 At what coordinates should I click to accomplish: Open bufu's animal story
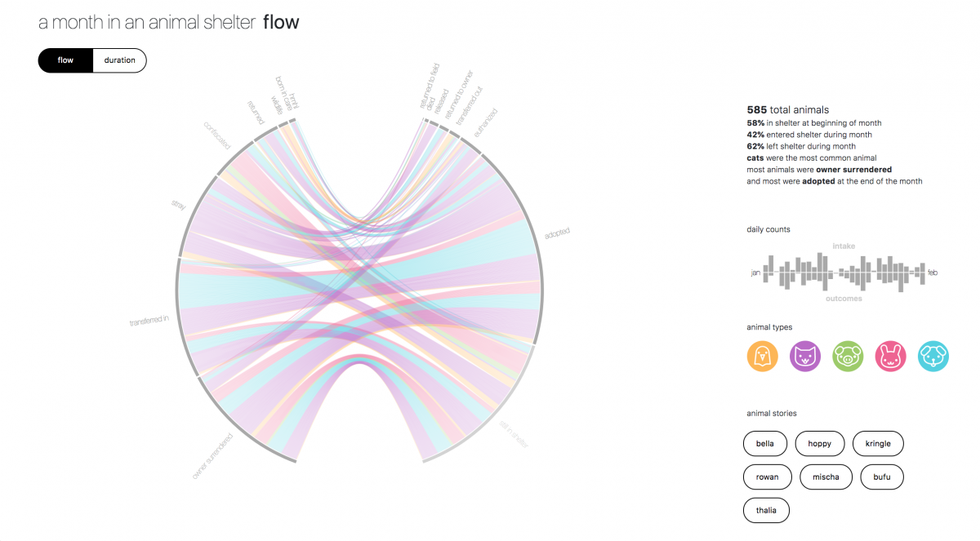tap(882, 477)
